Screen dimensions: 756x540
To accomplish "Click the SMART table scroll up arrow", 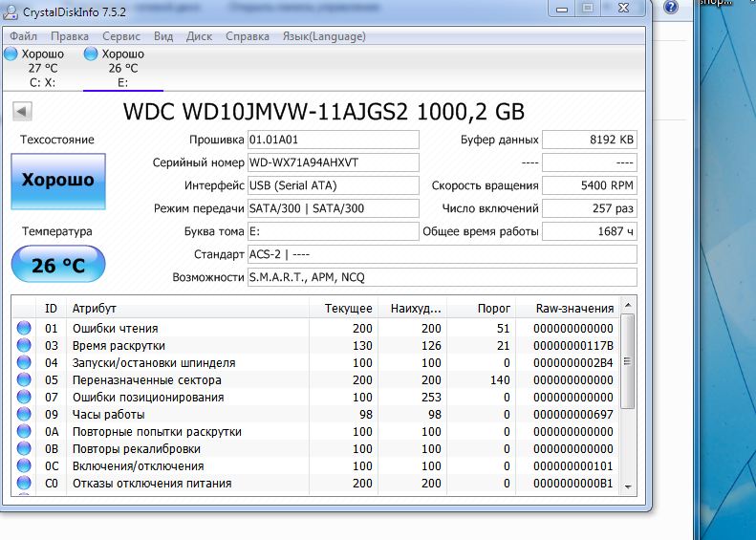I will [628, 305].
